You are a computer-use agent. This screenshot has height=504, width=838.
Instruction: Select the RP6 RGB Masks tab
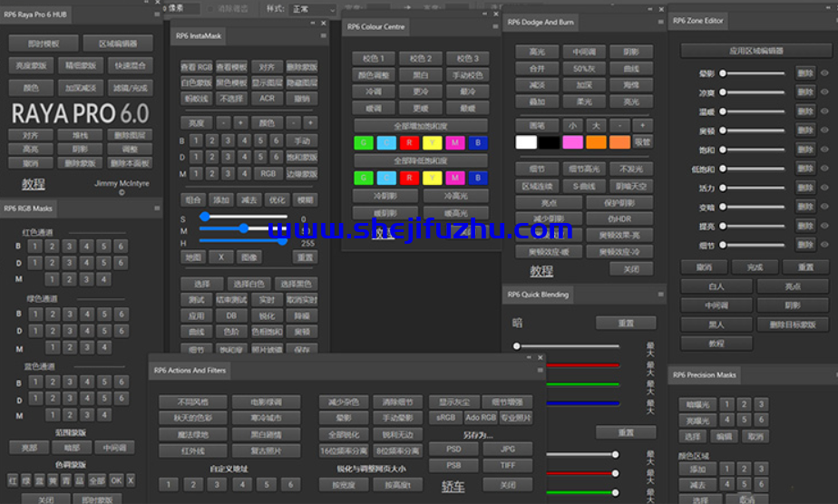(x=28, y=208)
